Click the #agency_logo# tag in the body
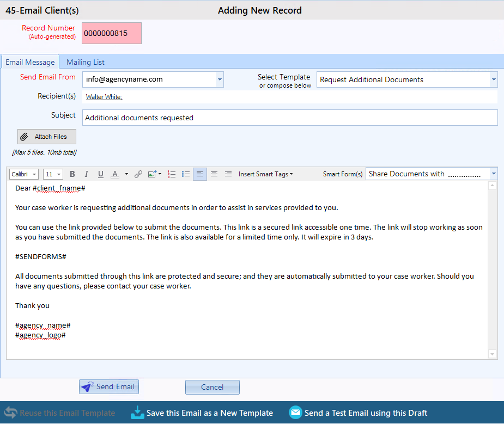504x424 pixels. 40,335
